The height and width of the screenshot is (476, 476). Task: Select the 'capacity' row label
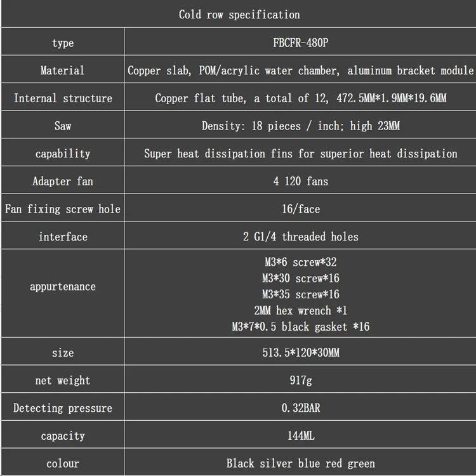(x=63, y=436)
